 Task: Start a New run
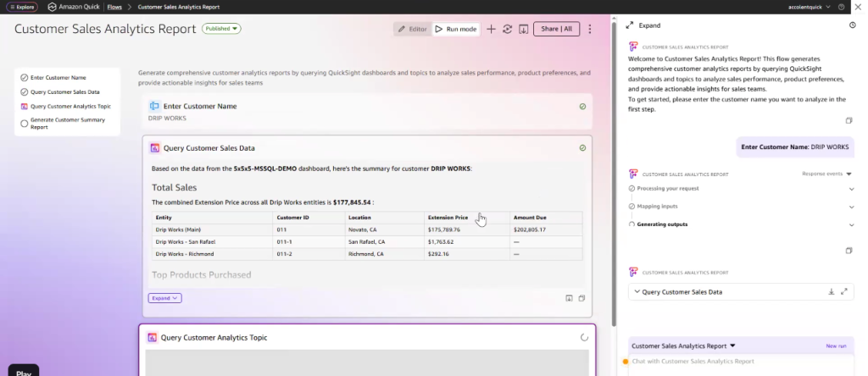836,346
